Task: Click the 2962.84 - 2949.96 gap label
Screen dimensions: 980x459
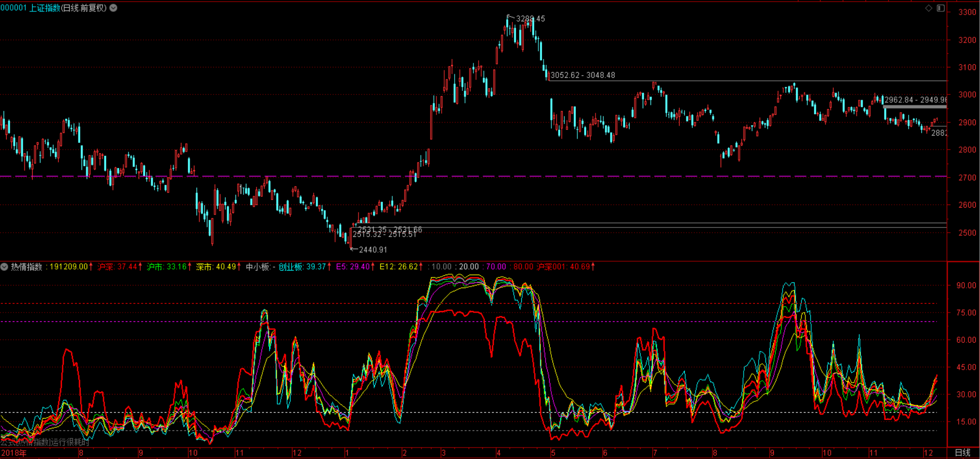Action: pyautogui.click(x=916, y=100)
